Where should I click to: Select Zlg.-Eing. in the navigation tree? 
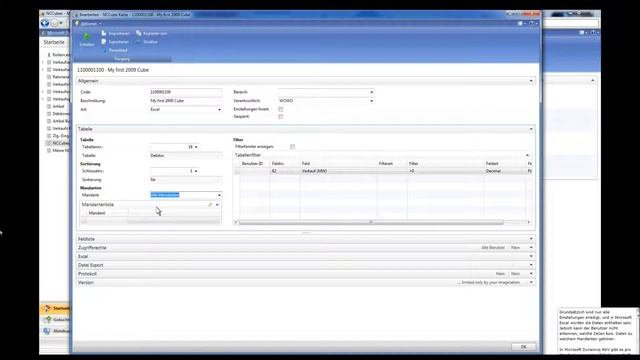[x=61, y=136]
